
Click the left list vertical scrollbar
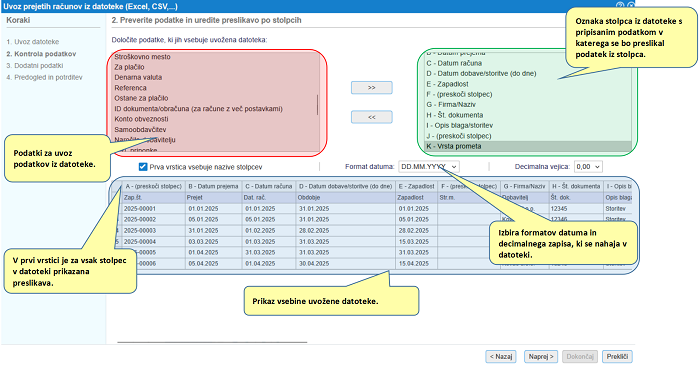pyautogui.click(x=317, y=104)
